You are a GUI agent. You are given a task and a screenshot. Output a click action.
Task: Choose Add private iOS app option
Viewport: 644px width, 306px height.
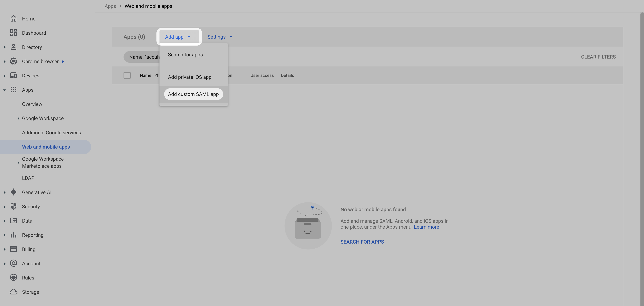coord(193,77)
